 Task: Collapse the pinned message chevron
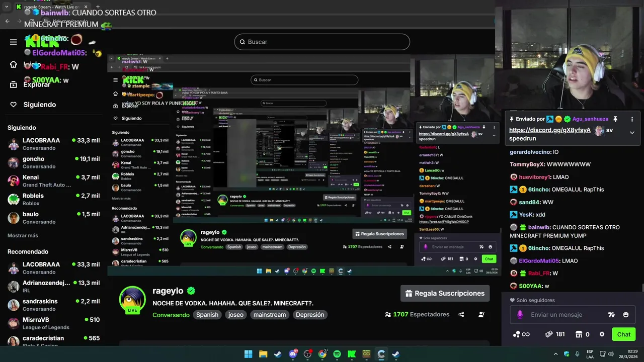632,132
